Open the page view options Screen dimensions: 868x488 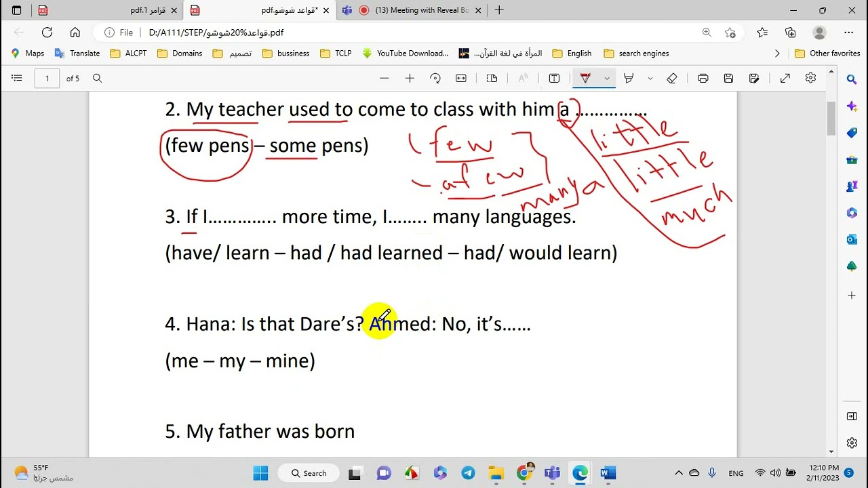(x=492, y=79)
